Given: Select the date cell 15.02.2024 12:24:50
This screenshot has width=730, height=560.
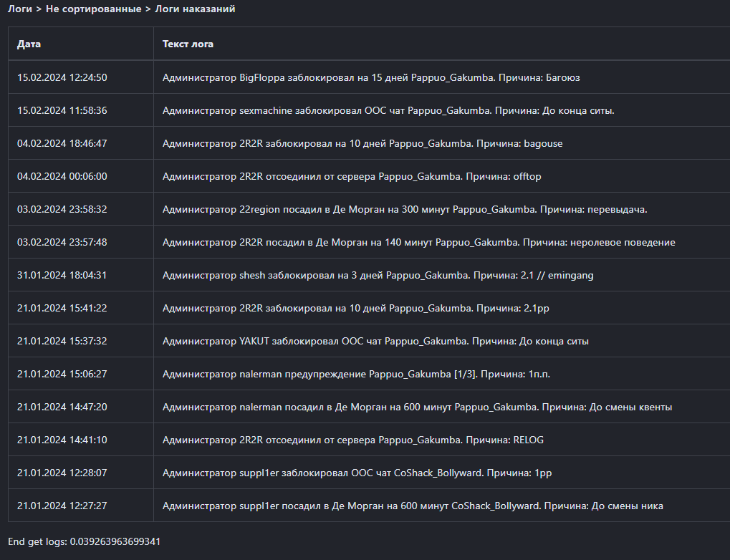Looking at the screenshot, I should click(62, 77).
